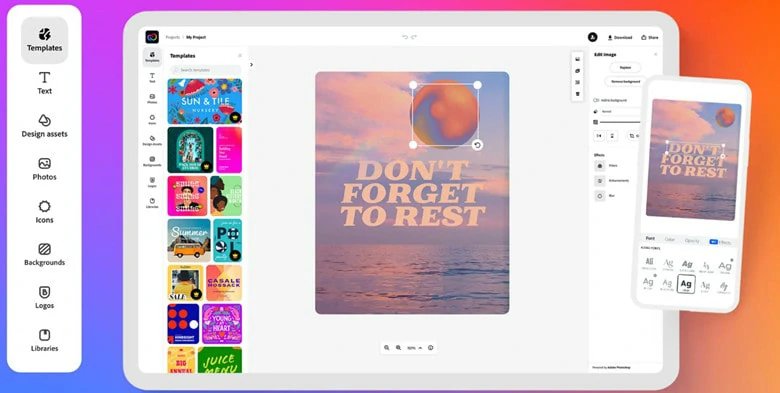
Task: Click the zoom in magnifier below the canvas
Action: point(398,348)
